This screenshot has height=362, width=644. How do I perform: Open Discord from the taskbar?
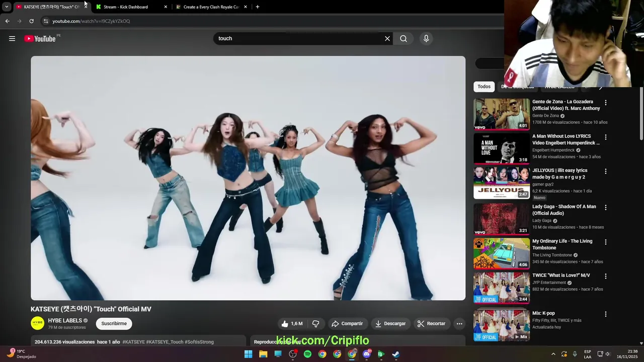coord(367,354)
